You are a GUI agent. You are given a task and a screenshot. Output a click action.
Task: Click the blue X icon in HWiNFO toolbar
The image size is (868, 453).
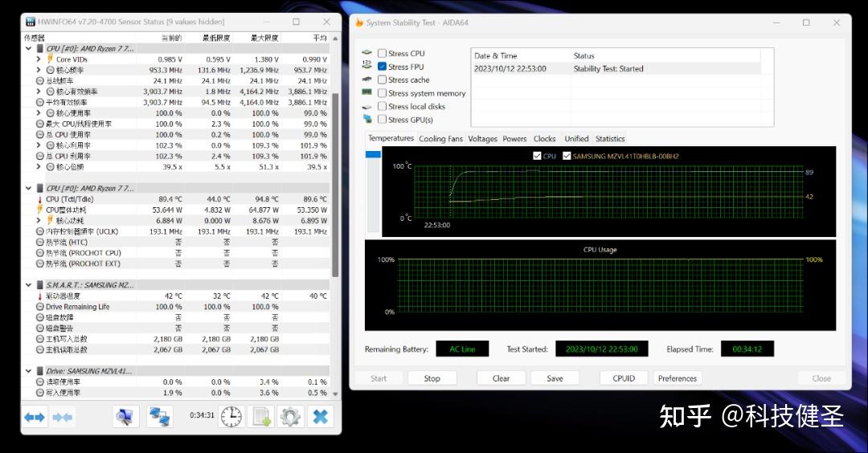tap(320, 417)
